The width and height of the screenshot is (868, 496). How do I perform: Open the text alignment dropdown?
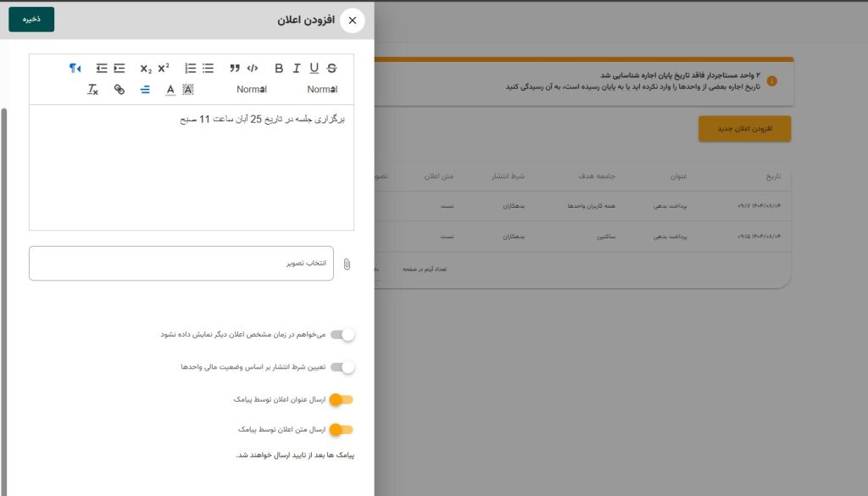click(x=145, y=89)
